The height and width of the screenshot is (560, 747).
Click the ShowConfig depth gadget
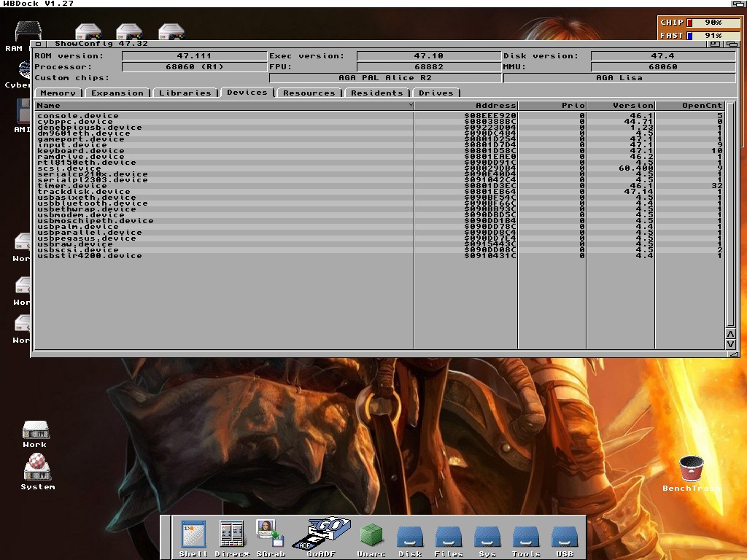(732, 44)
